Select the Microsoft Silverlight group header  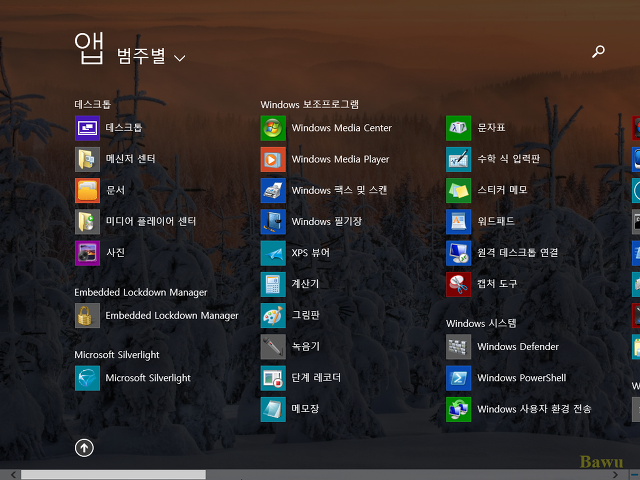(x=117, y=355)
